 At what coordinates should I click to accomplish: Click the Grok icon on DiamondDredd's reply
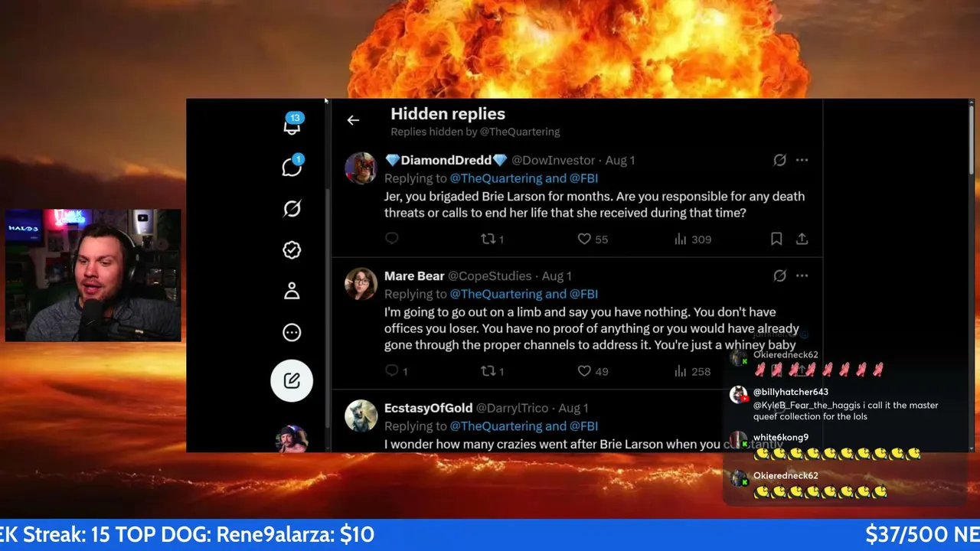[779, 160]
